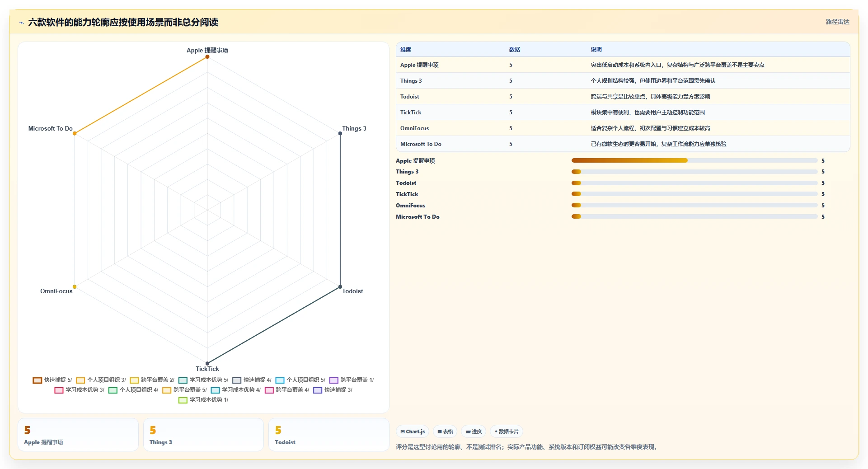Select the Chart.js chip

click(x=413, y=431)
